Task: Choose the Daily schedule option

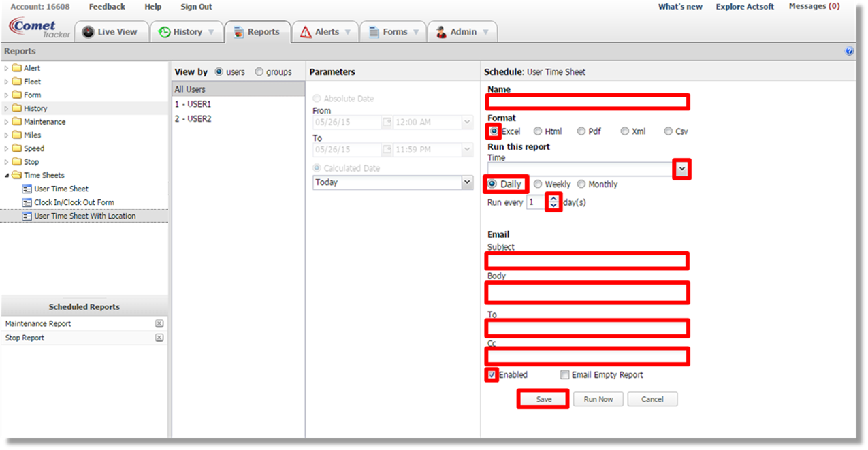Action: pos(492,184)
